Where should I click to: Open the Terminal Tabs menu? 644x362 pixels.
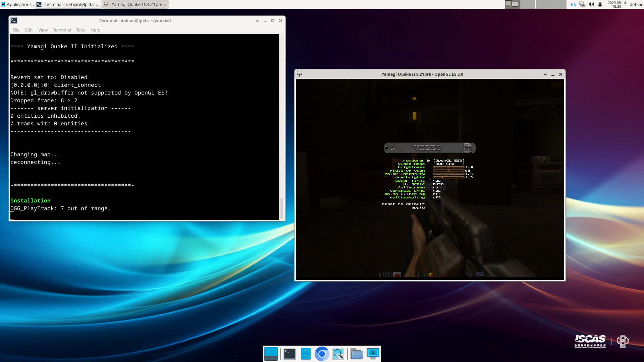80,30
